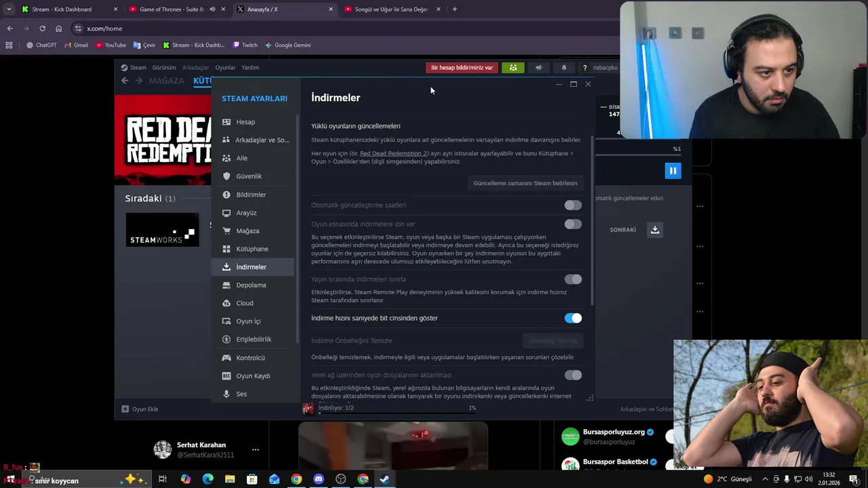Screen dimensions: 868x488
Task: Go to Oyun İçi settings
Action: 253,321
